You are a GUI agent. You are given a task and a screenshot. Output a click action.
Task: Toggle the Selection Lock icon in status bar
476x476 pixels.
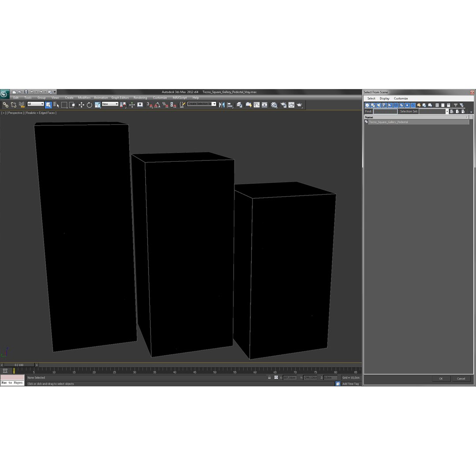pyautogui.click(x=269, y=378)
